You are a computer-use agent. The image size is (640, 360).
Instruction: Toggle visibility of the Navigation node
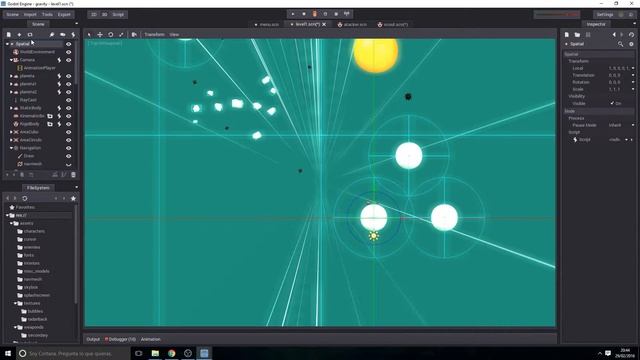[x=69, y=148]
